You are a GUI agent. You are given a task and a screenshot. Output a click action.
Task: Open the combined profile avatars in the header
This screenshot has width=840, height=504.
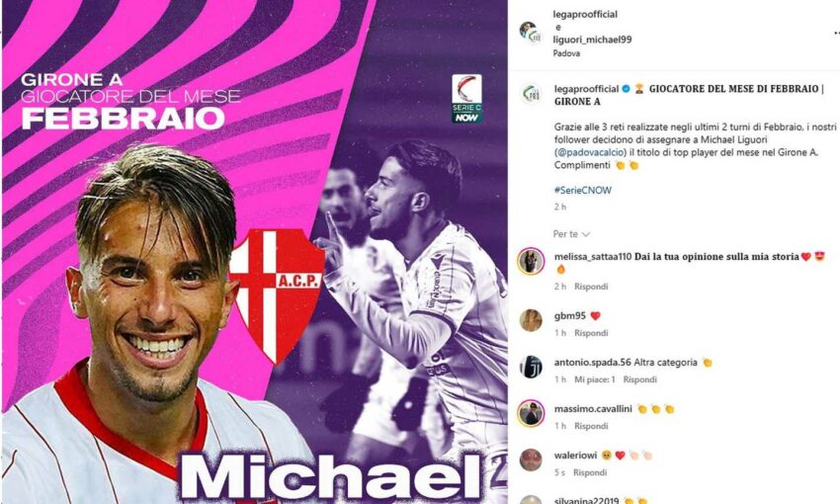[531, 33]
